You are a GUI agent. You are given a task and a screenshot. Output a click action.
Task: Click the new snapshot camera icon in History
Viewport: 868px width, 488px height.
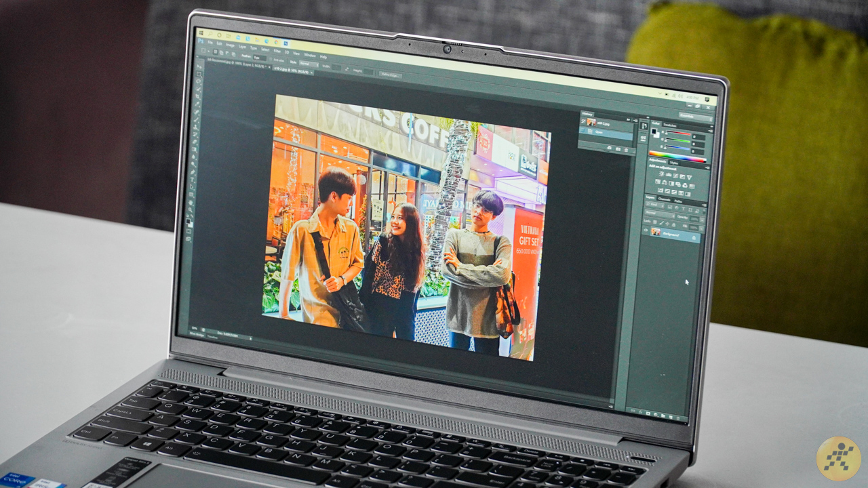coord(617,148)
